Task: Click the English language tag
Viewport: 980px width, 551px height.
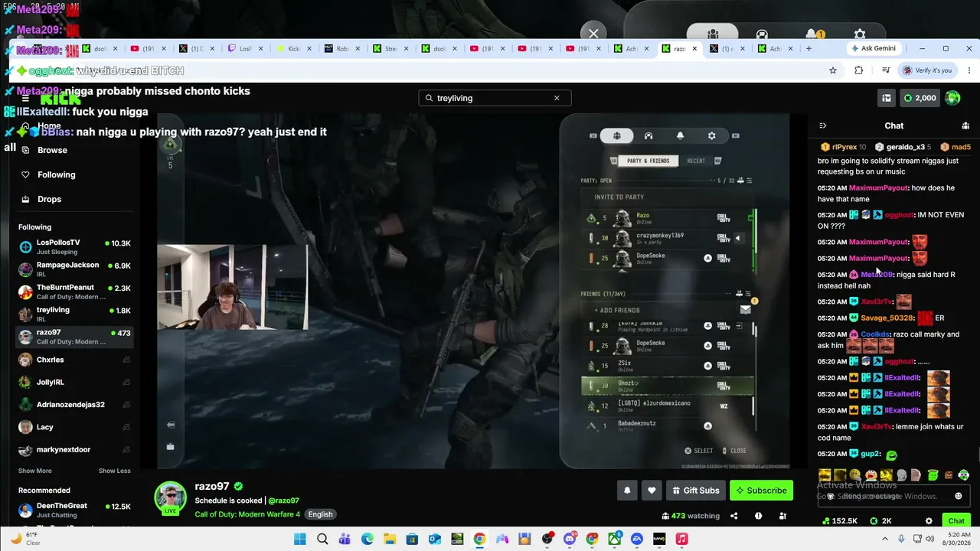Action: pos(320,514)
